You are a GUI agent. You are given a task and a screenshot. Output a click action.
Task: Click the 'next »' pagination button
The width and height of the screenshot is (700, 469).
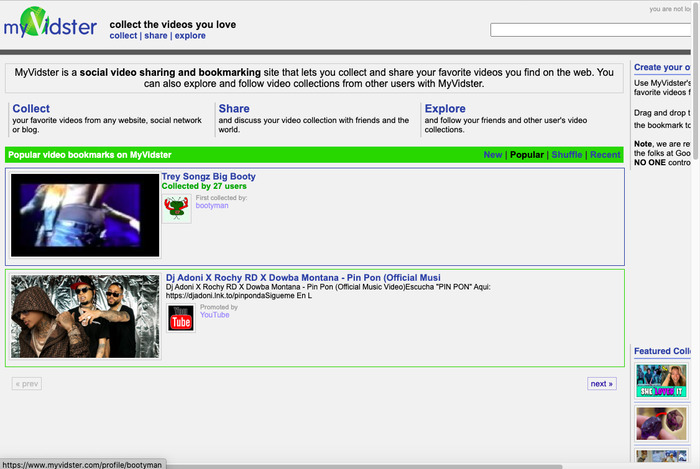click(x=602, y=384)
